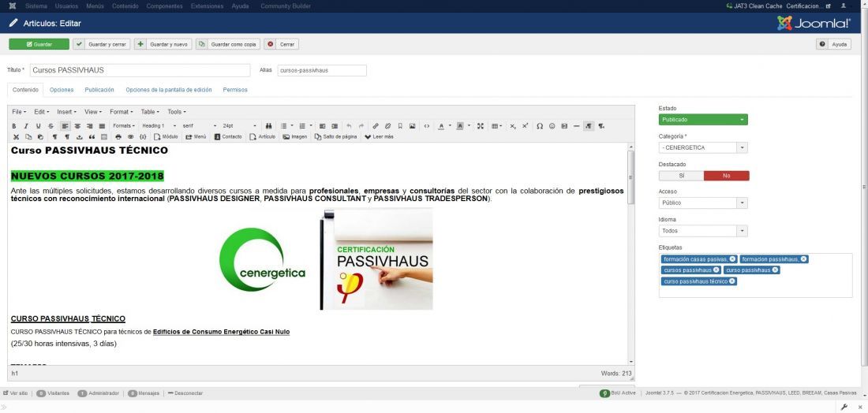Insert a special character (omega)
The width and height of the screenshot is (868, 413).
[540, 126]
